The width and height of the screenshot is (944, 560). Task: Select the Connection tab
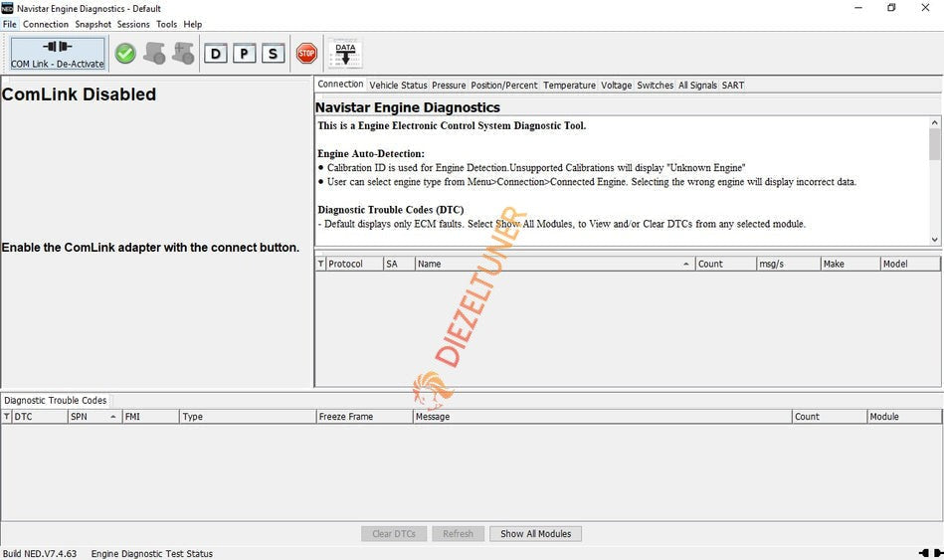pos(340,85)
